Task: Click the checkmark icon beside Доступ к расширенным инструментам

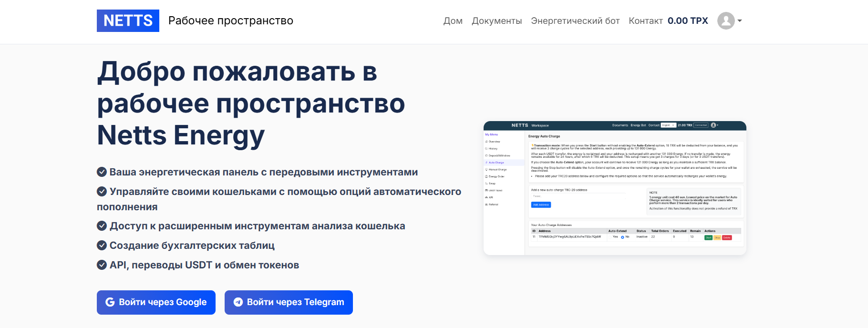Action: point(102,226)
